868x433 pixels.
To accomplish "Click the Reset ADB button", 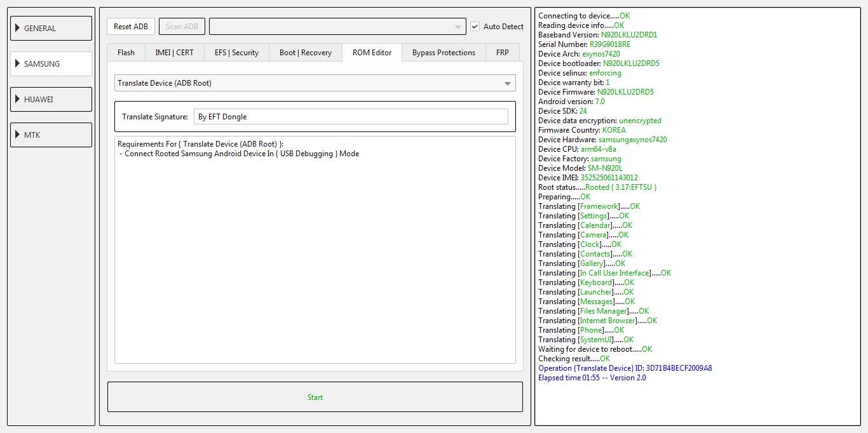I will pos(131,26).
